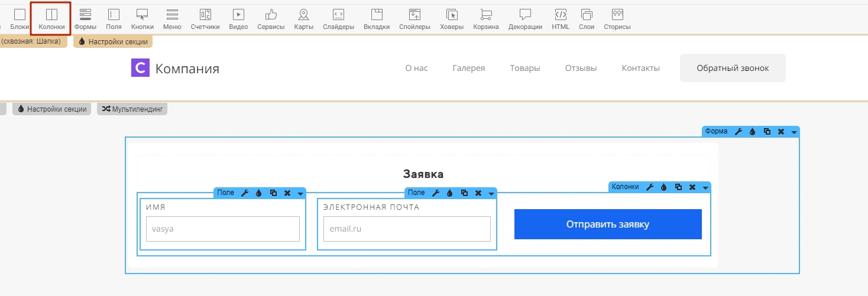This screenshot has width=868, height=296.
Task: Open the Отзывы menu link
Action: tap(581, 68)
